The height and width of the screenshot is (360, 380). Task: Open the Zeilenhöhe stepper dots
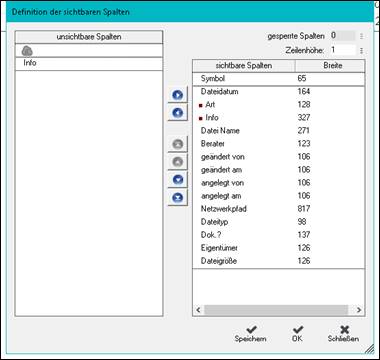[362, 51]
